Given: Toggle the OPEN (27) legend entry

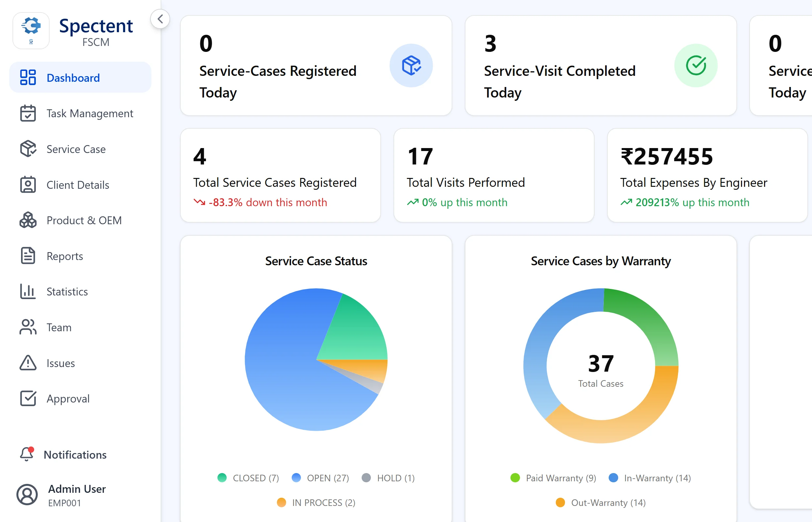Looking at the screenshot, I should (x=320, y=478).
